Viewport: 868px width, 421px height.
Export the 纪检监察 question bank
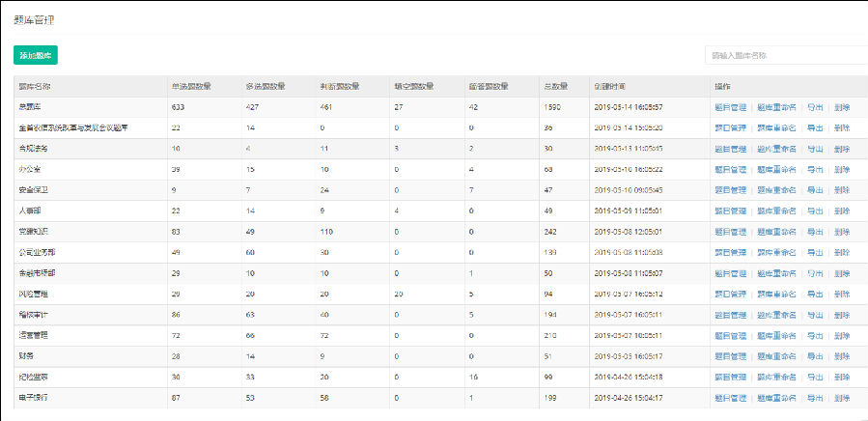815,377
